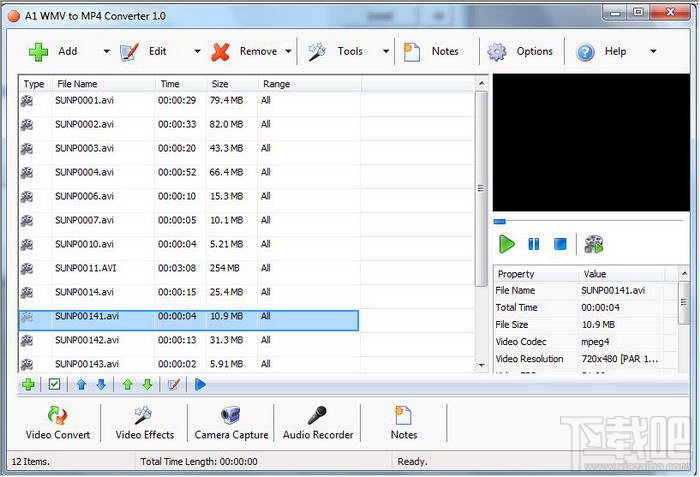
Task: Open the Tools dropdown arrow
Action: (386, 51)
